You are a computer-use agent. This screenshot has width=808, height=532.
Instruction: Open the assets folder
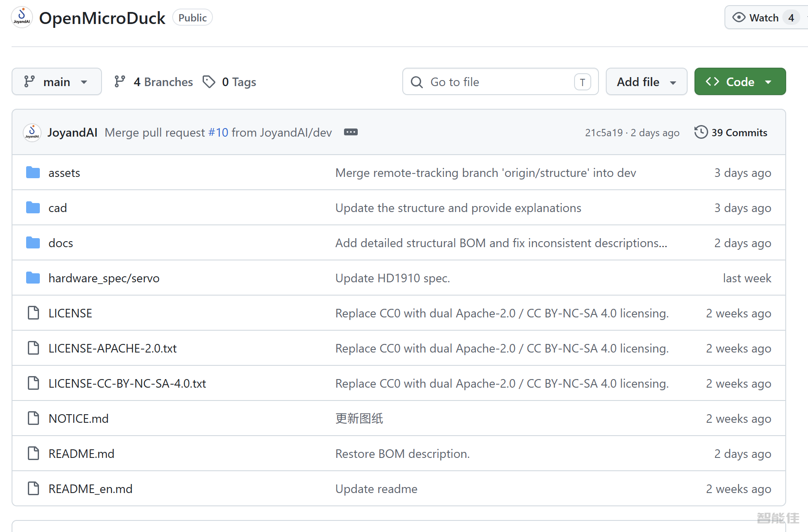coord(64,173)
